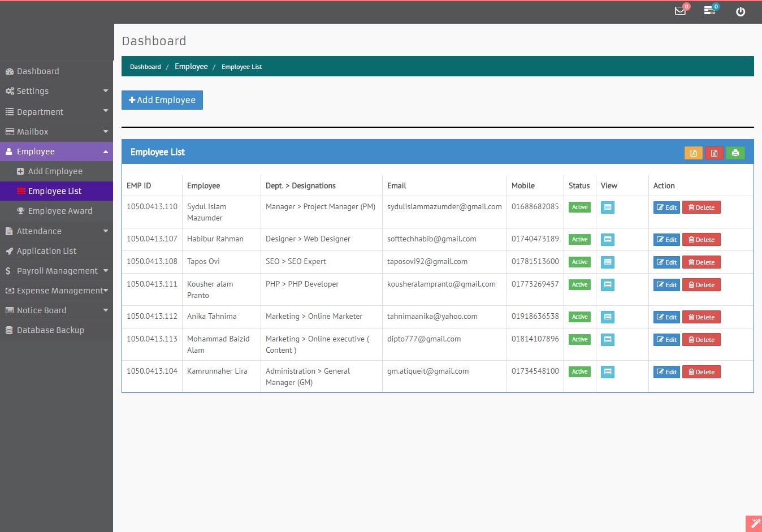Viewport: 762px width, 532px height.
Task: Click EMP ID 1050.0413.113
Action: [152, 339]
